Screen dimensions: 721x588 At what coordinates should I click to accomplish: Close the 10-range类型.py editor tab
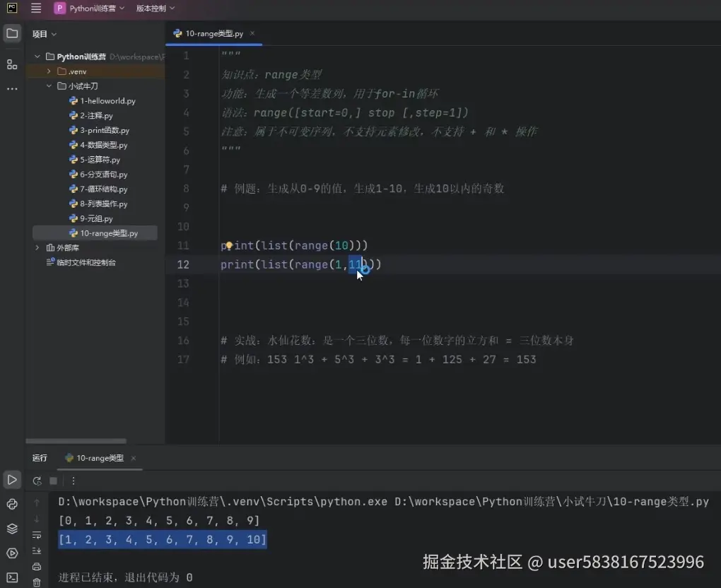[x=252, y=33]
